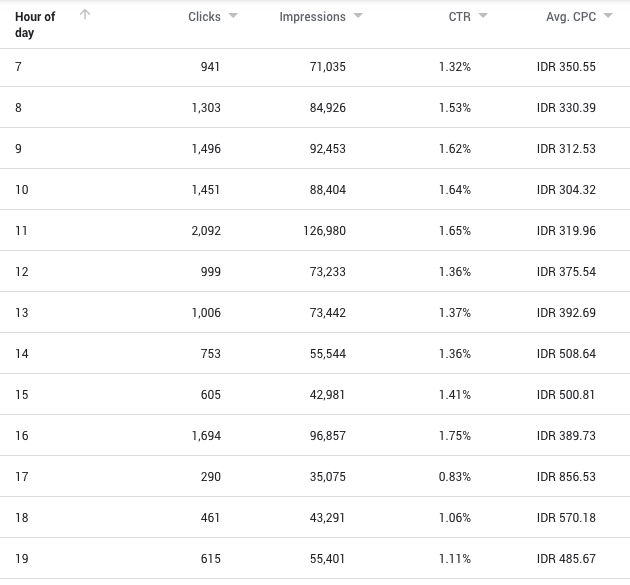Click the CTR column header label

[x=460, y=16]
